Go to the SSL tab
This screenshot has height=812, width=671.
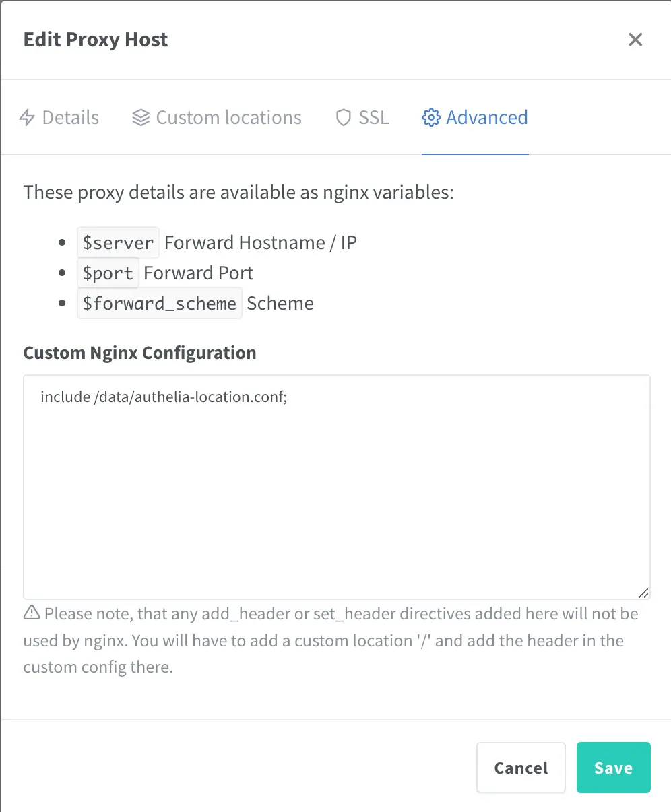(374, 118)
